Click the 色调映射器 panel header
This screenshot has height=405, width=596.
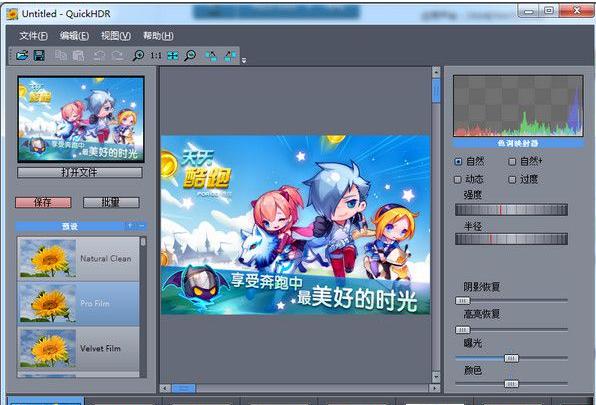(518, 143)
